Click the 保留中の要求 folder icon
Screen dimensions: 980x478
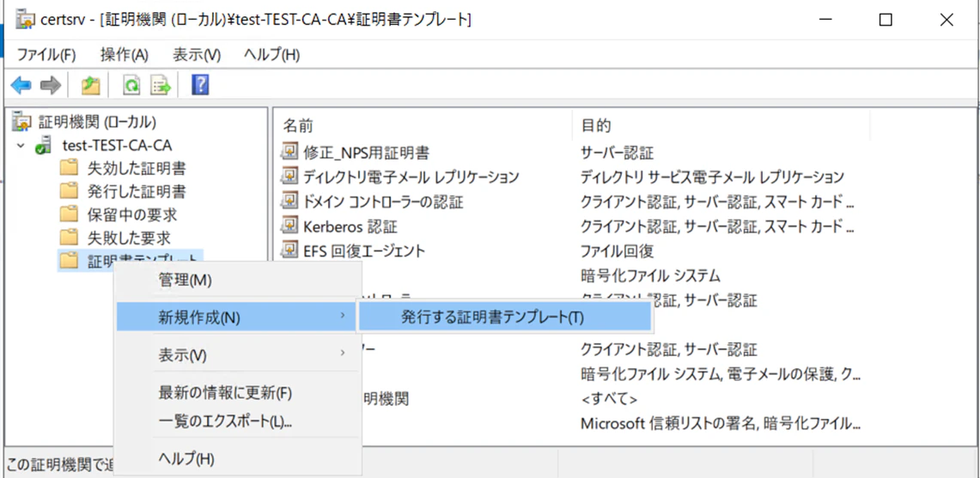pos(68,215)
